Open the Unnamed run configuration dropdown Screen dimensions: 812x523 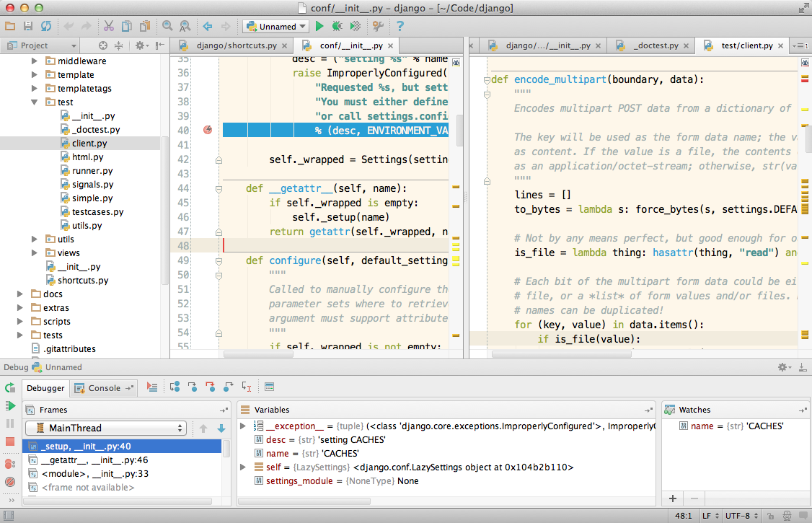pos(277,27)
